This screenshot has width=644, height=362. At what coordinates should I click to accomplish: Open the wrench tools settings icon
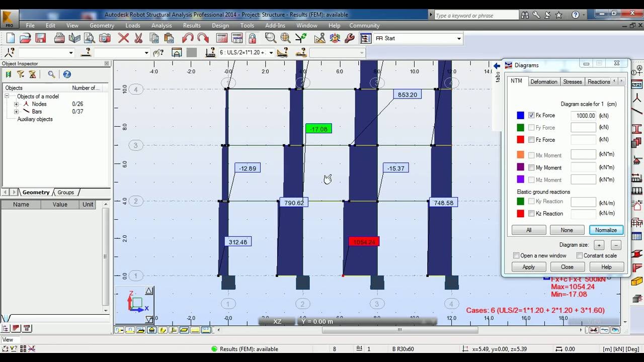pos(350,38)
